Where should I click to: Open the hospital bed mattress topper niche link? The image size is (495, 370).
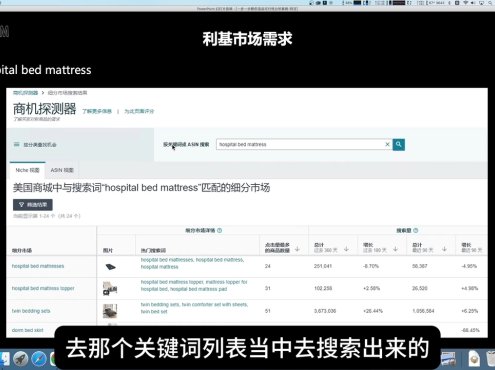(x=43, y=288)
